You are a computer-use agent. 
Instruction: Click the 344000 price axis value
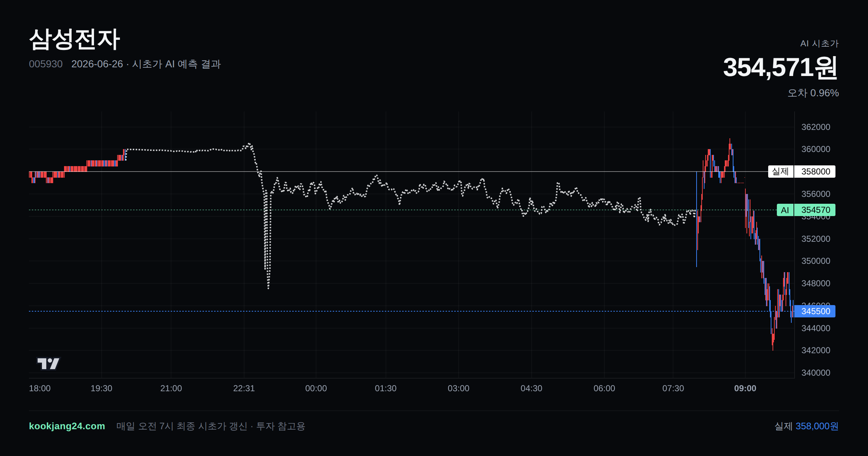tap(816, 328)
